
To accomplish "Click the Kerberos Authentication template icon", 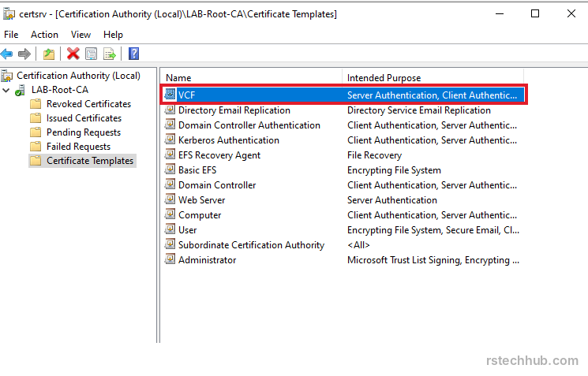I will pos(170,140).
